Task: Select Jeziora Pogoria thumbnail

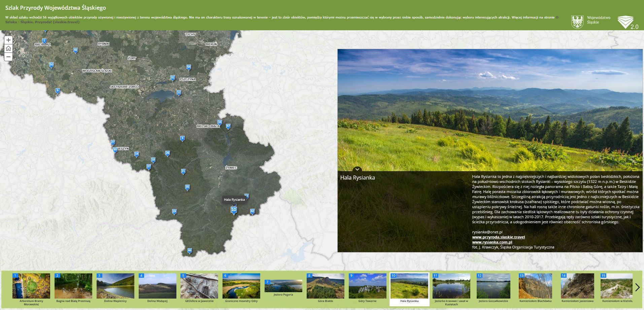Action: [x=283, y=288]
